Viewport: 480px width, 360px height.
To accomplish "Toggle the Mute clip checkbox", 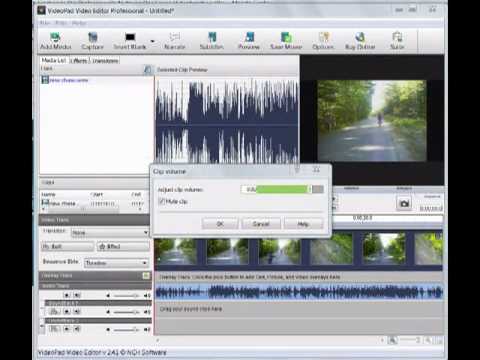I will 162,201.
